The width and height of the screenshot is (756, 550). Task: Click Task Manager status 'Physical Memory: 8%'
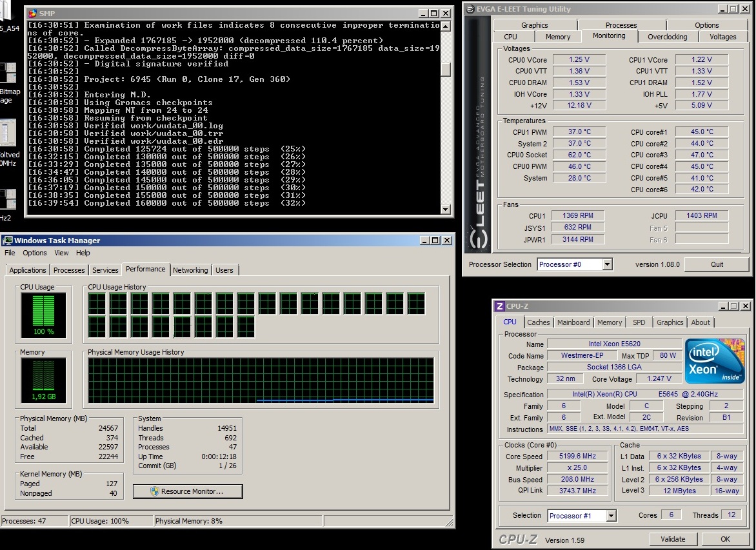click(x=189, y=521)
